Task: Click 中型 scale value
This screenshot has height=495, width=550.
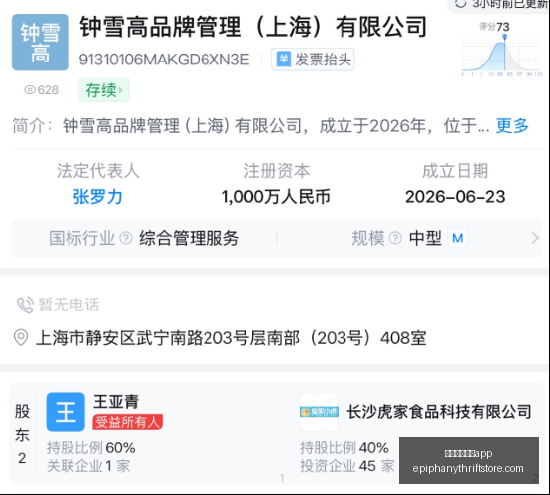Action: [x=425, y=238]
